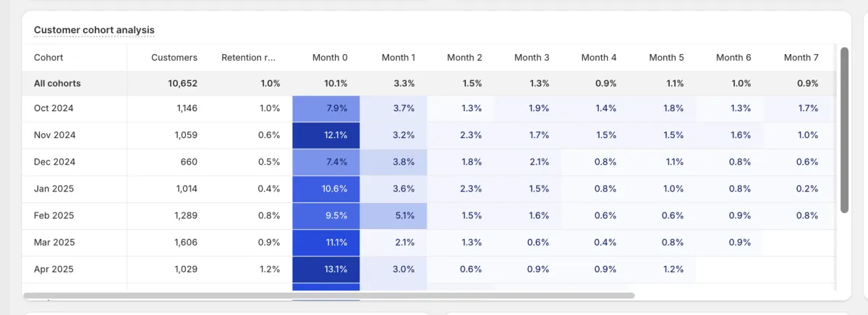Click the Dec 2024 cohort label
Screen dimensions: 868x315
click(54, 162)
